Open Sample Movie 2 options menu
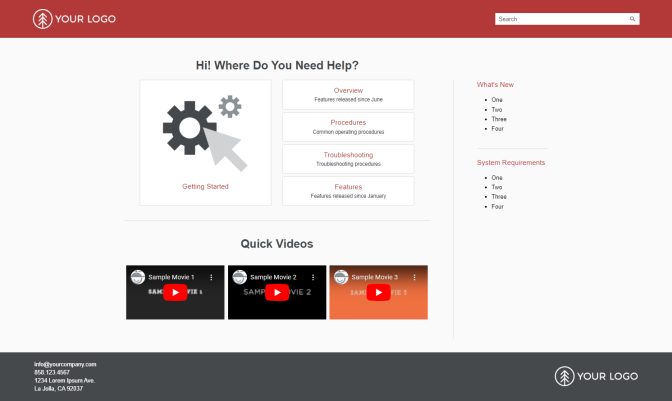Image resolution: width=672 pixels, height=401 pixels. pyautogui.click(x=313, y=277)
